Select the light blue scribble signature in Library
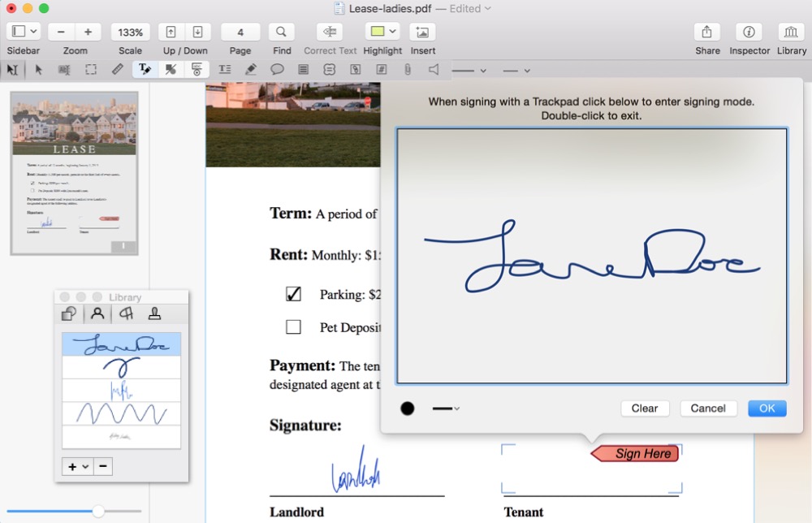This screenshot has height=523, width=812. (x=121, y=391)
